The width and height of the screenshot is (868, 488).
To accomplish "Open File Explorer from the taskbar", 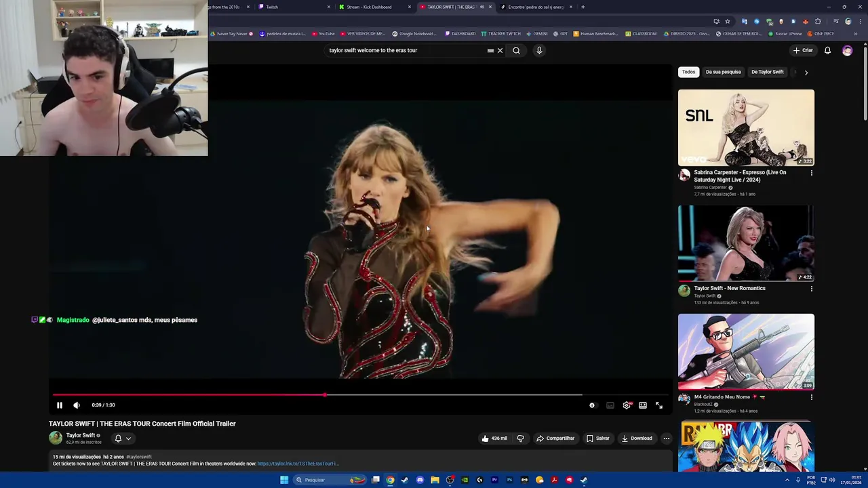I will pyautogui.click(x=435, y=480).
